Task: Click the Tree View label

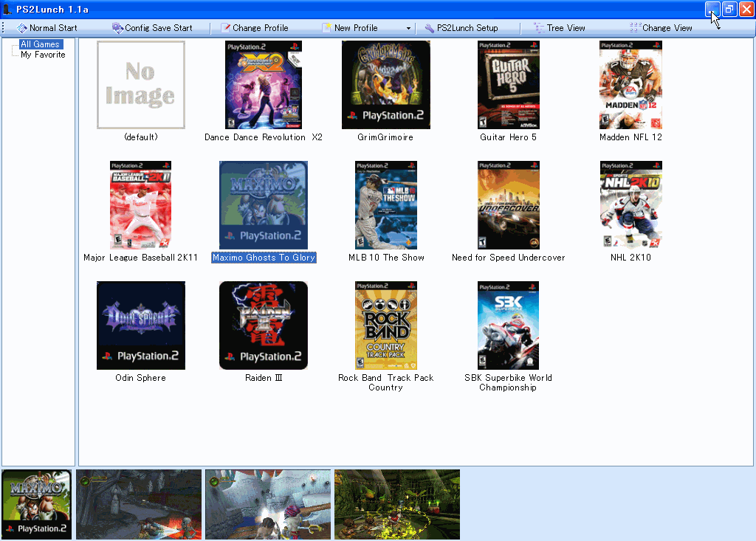Action: tap(566, 28)
